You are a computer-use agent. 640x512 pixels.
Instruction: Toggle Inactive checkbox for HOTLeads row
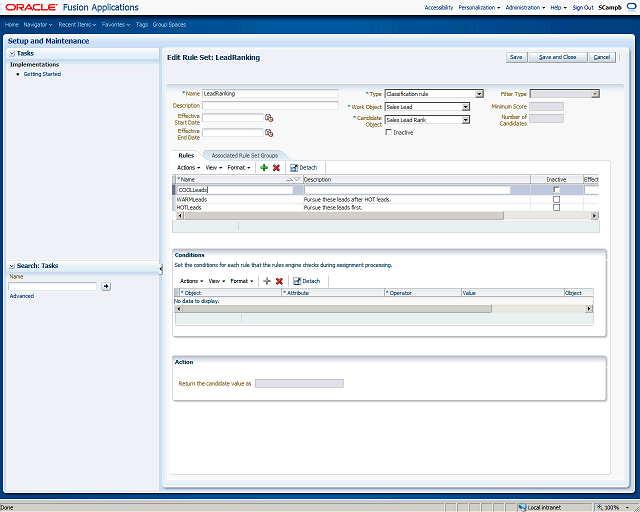pos(556,207)
